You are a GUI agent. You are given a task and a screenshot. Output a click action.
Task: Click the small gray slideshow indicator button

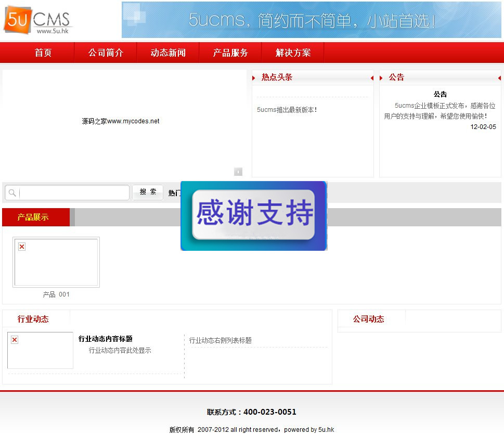238,172
